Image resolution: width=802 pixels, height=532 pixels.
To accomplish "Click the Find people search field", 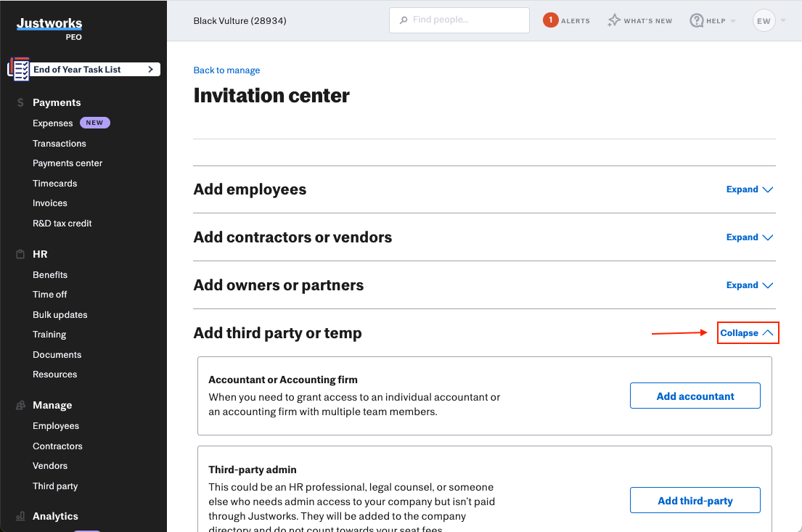I will point(459,20).
